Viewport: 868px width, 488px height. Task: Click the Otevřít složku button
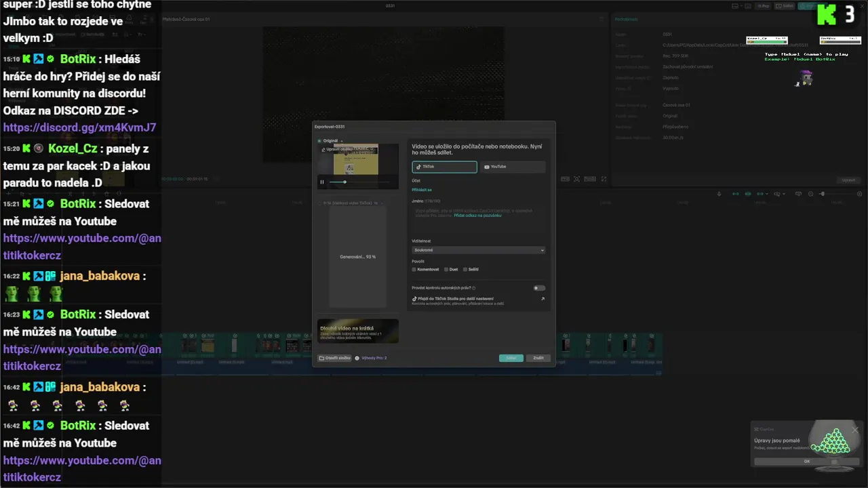tap(334, 358)
